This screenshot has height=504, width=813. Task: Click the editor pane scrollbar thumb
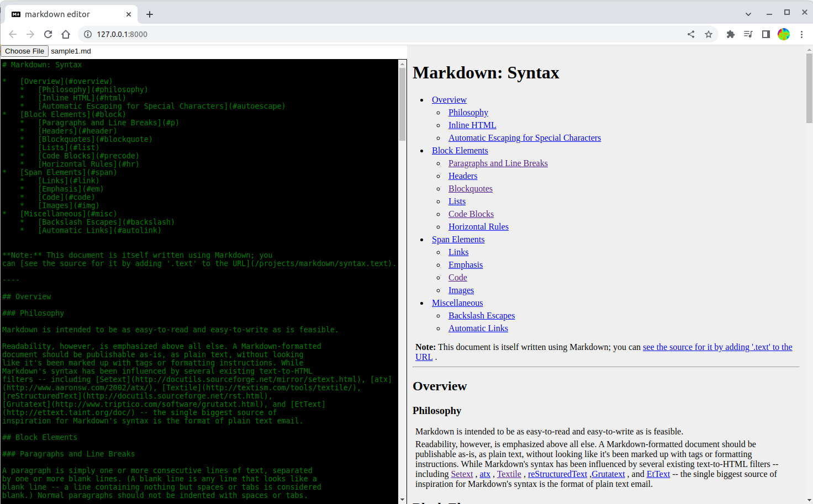coord(403,105)
